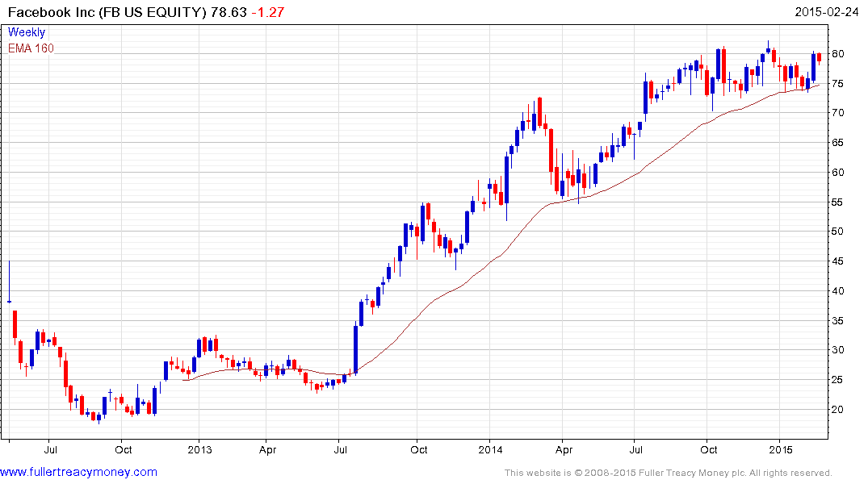The width and height of the screenshot is (868, 484).
Task: Click the 45 price axis label
Action: [837, 261]
